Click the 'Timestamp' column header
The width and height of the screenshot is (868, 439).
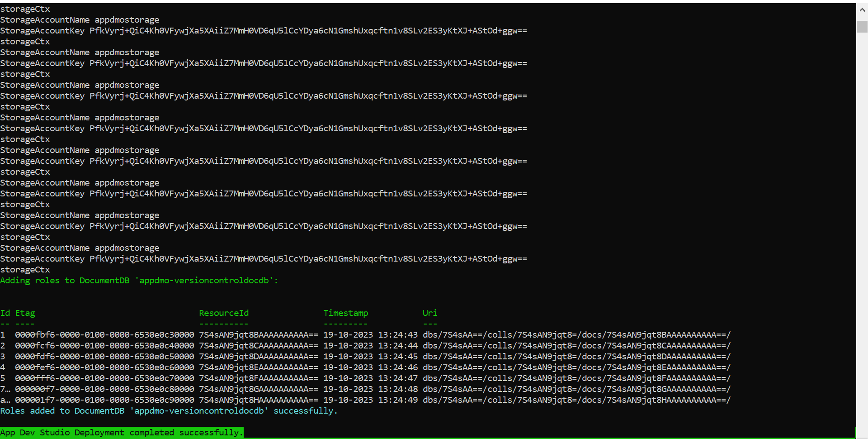[346, 313]
